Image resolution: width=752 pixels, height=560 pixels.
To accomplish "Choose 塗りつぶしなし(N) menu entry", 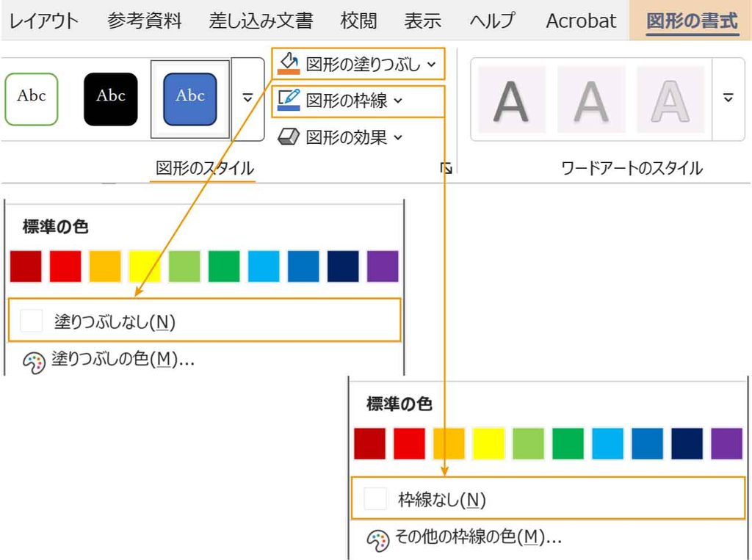I will (204, 320).
